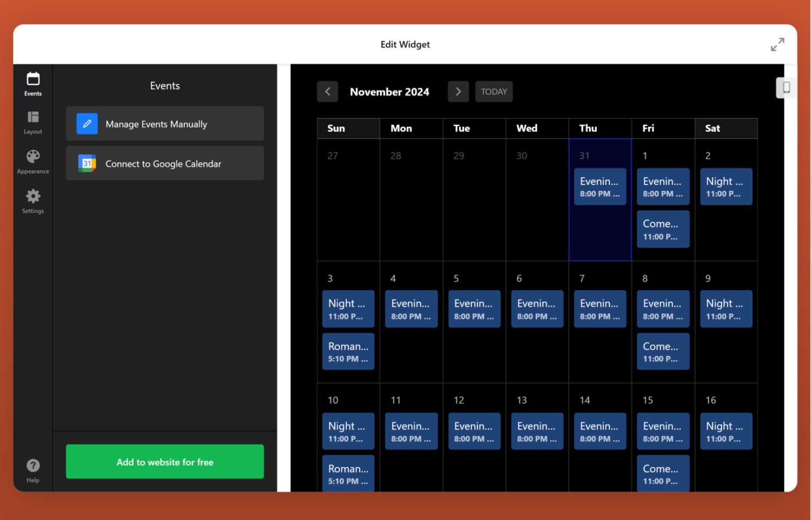Select the Night event on November 9

click(x=726, y=309)
